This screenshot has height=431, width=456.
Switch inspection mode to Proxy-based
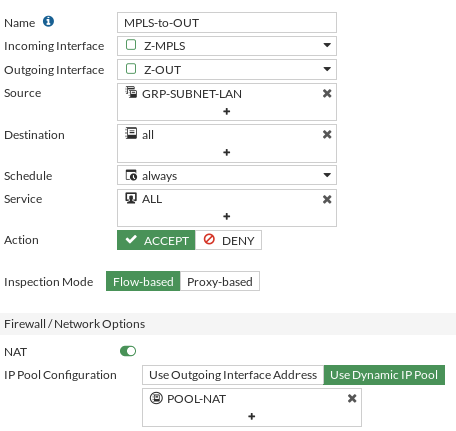[220, 281]
